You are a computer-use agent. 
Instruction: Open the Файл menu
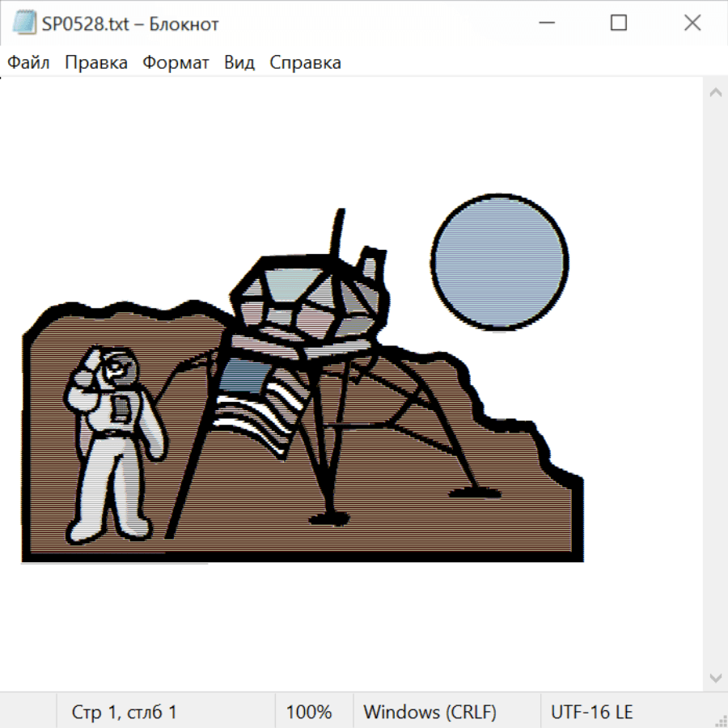(29, 62)
